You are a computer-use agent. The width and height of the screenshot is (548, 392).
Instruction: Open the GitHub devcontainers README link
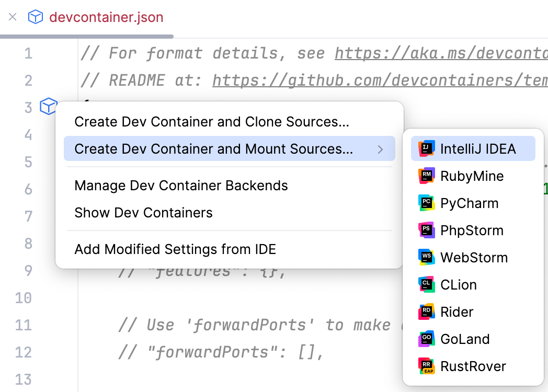click(x=380, y=80)
